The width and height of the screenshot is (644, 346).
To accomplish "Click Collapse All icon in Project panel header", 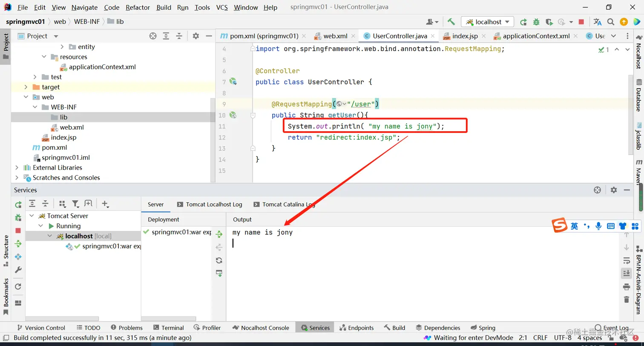I will click(x=179, y=36).
